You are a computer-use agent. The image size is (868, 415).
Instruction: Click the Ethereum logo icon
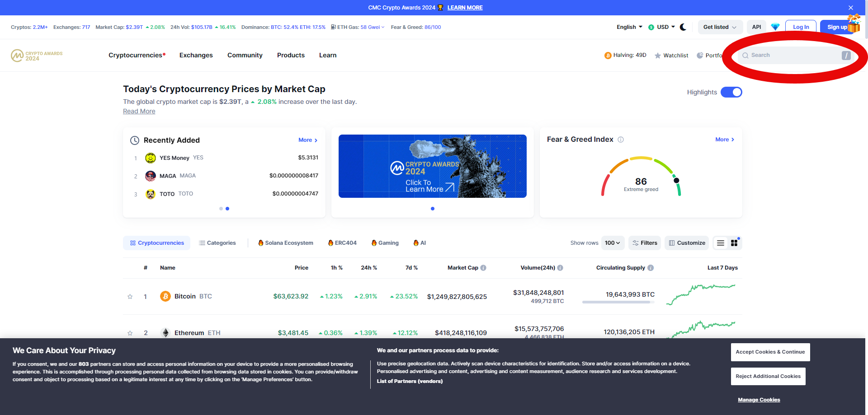[165, 333]
